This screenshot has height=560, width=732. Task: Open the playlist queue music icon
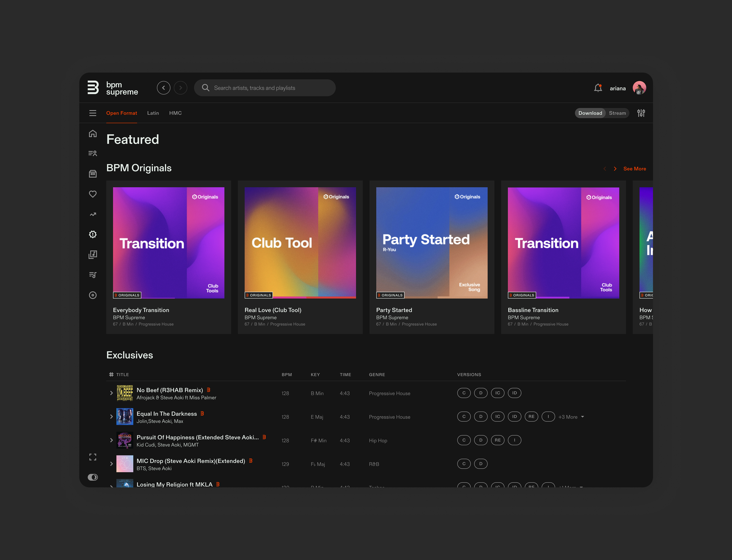pos(93,275)
